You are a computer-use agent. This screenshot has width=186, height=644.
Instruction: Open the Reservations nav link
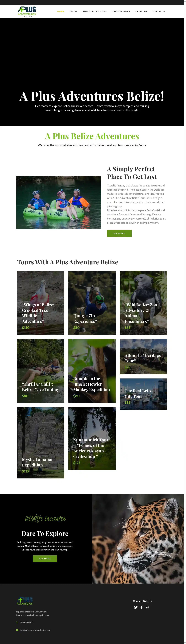(121, 12)
